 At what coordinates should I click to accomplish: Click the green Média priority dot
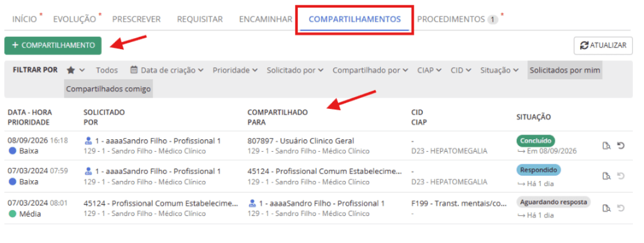[12, 214]
